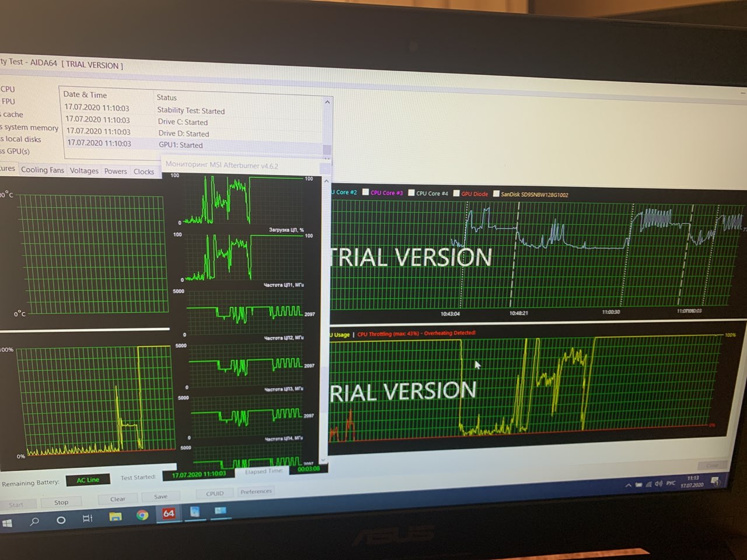
Task: Click the Test Started 17.07.2020 11:10:03 field
Action: (198, 474)
